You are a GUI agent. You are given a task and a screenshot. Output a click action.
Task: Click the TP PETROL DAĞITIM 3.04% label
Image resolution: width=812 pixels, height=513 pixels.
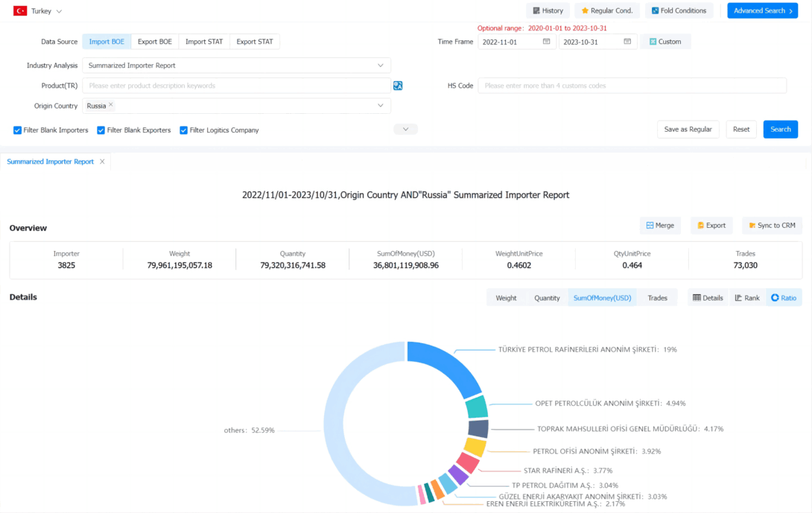point(565,485)
